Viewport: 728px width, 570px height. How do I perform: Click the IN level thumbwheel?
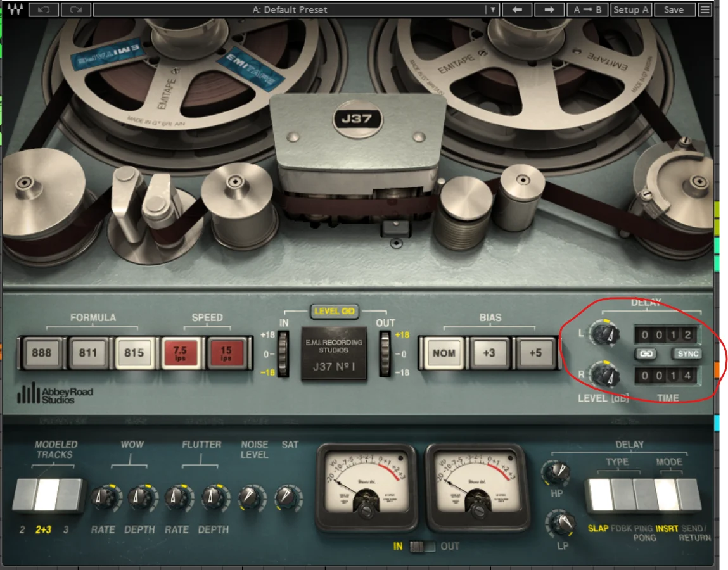[x=283, y=353]
